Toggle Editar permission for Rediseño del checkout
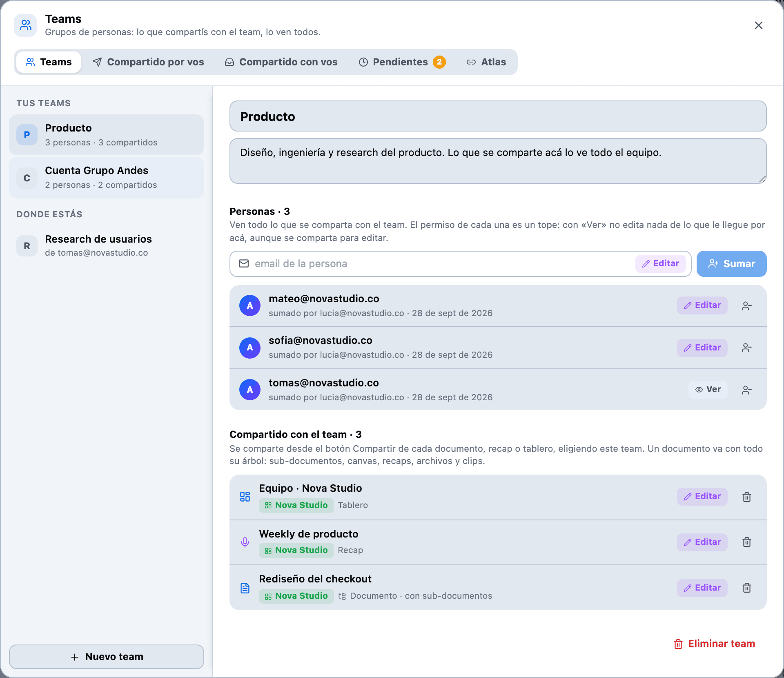This screenshot has height=678, width=784. 702,588
